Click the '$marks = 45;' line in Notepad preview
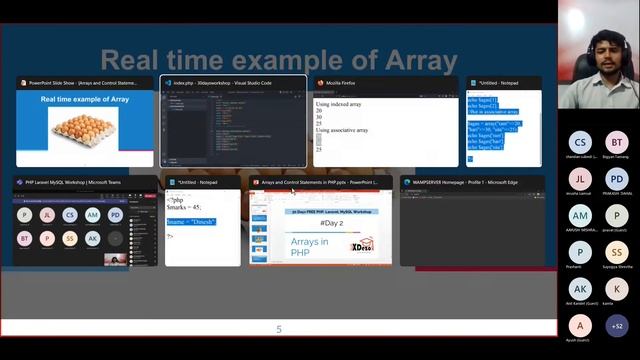Screen dimensions: 640x360 (184, 207)
